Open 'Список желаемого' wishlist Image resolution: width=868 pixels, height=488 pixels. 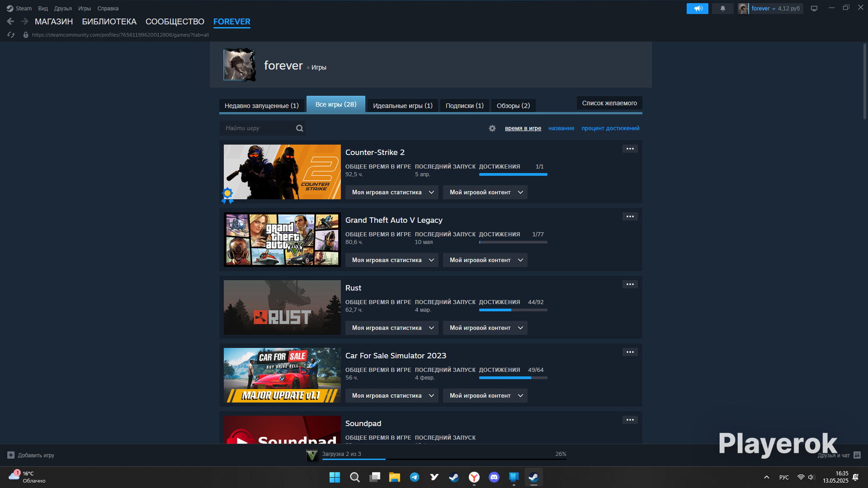point(609,103)
